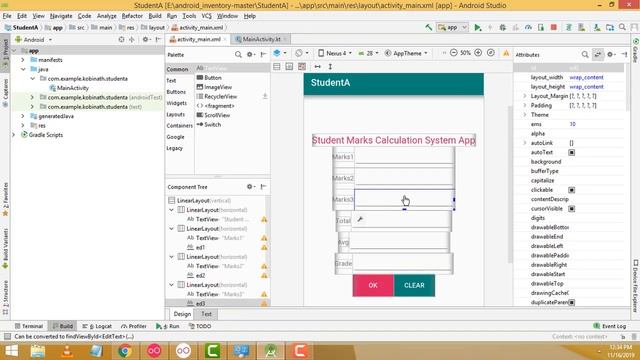Toggle the clickable attribute checkbox
Image resolution: width=640 pixels, height=360 pixels.
pyautogui.click(x=571, y=190)
